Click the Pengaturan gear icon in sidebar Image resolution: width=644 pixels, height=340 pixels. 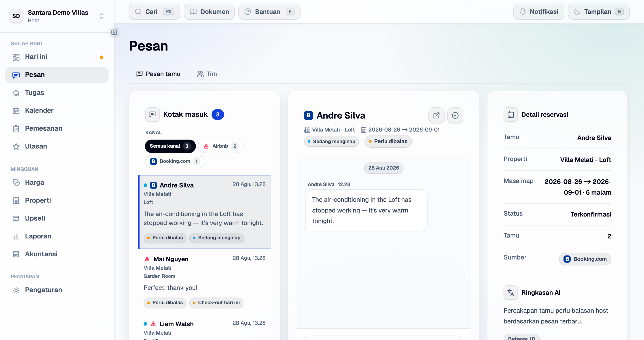pos(16,290)
